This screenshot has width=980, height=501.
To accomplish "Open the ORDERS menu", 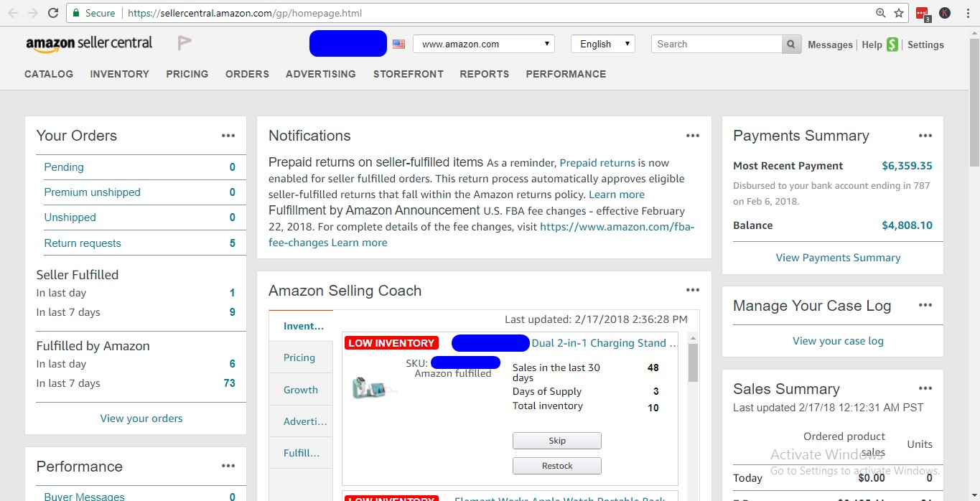I will tap(247, 74).
